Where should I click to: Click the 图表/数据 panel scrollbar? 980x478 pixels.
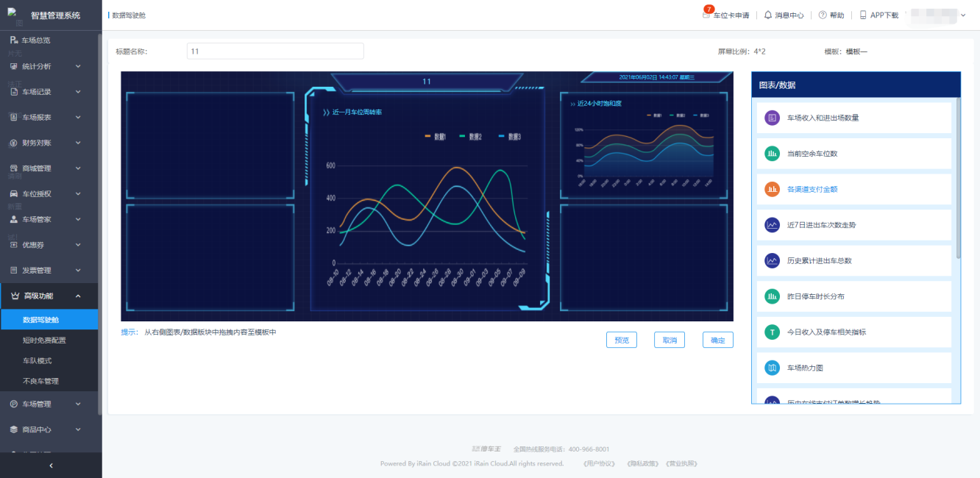point(958,178)
